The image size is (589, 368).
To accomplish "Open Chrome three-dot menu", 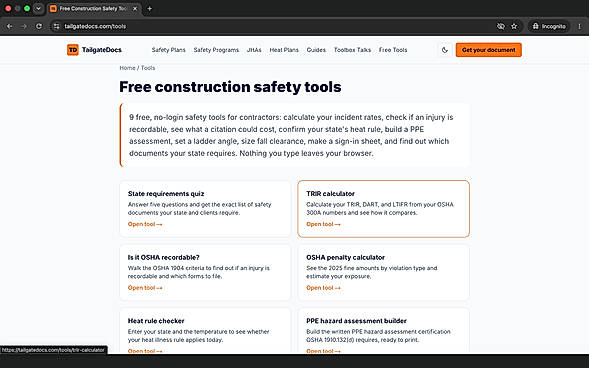I will [580, 26].
